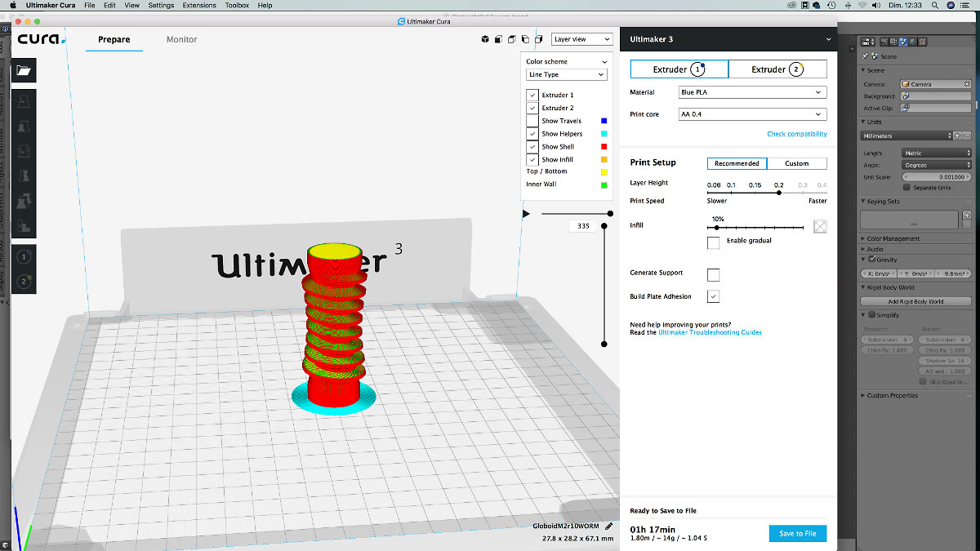Toggle the Extruder 1 visibility checkbox
This screenshot has height=551, width=980.
[532, 96]
